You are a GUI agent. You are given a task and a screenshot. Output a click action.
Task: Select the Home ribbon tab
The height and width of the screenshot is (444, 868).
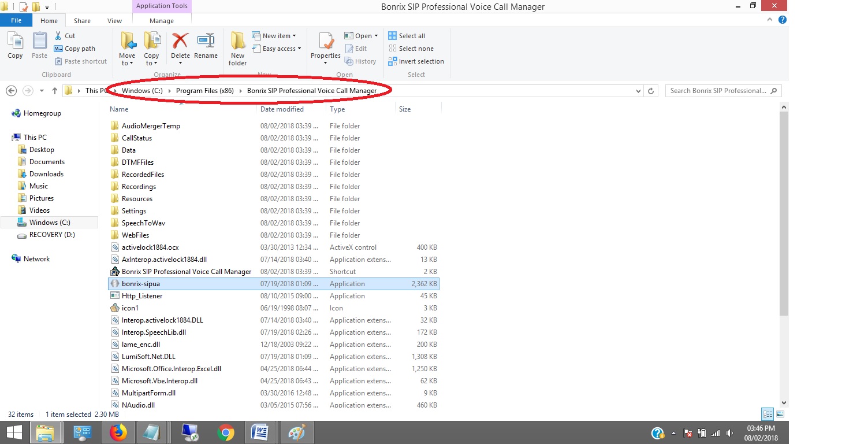pyautogui.click(x=49, y=21)
